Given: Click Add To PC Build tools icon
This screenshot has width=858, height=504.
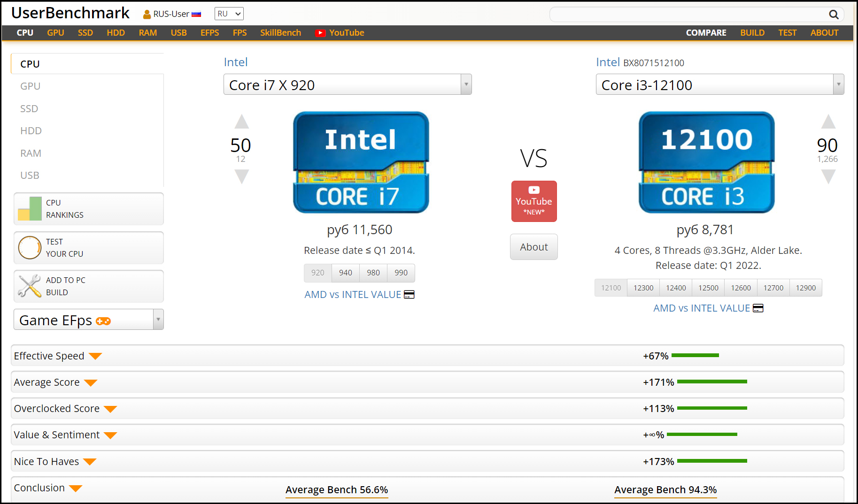Looking at the screenshot, I should click(x=30, y=286).
